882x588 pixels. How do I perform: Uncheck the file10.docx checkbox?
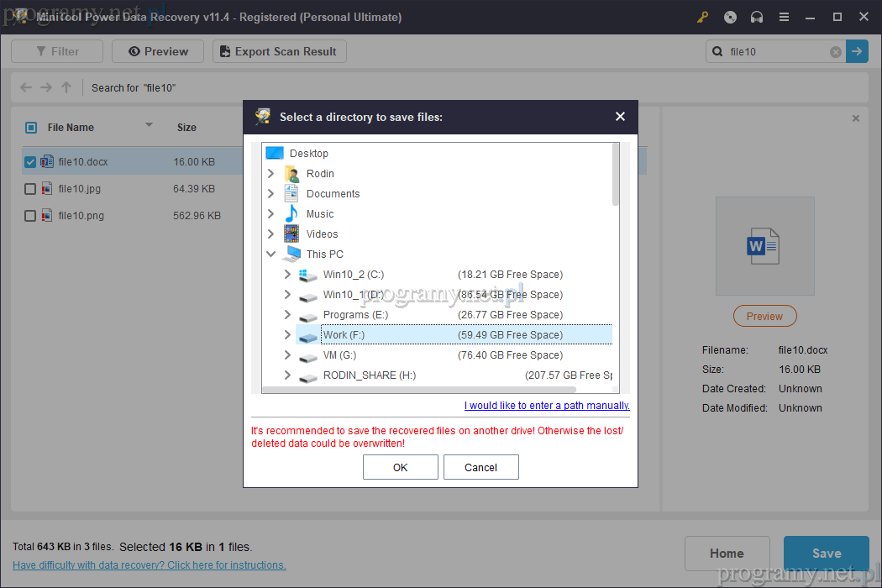click(30, 162)
